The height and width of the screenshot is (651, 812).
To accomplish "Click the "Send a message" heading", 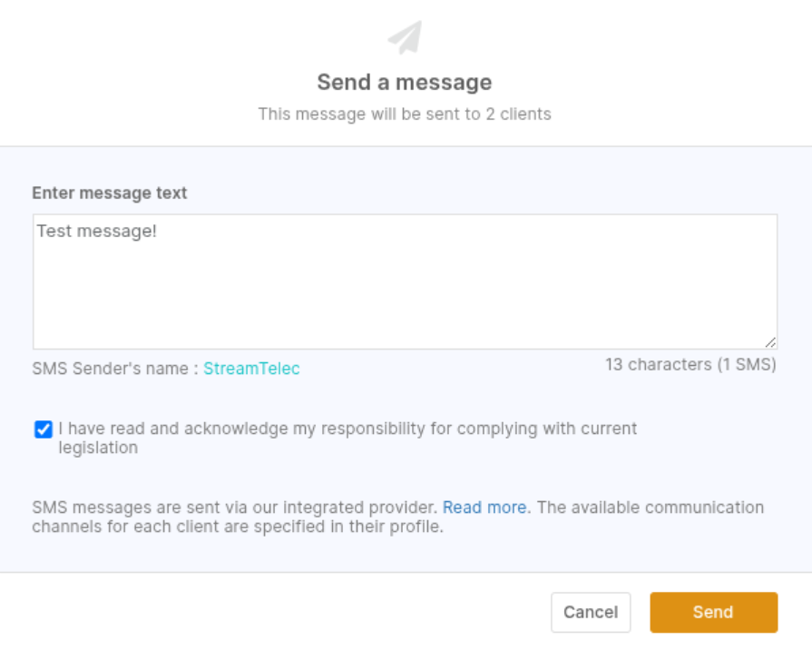I will [x=405, y=83].
